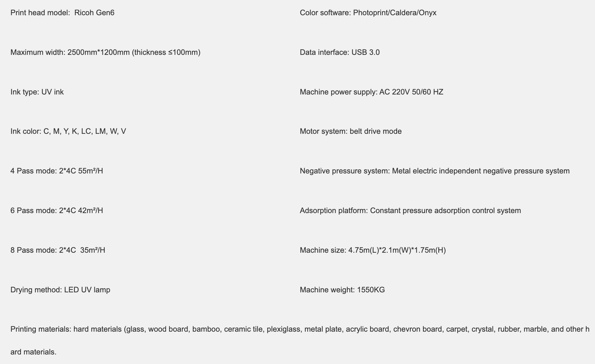Click the Motor system belt drive mode text
The image size is (595, 364).
(350, 131)
